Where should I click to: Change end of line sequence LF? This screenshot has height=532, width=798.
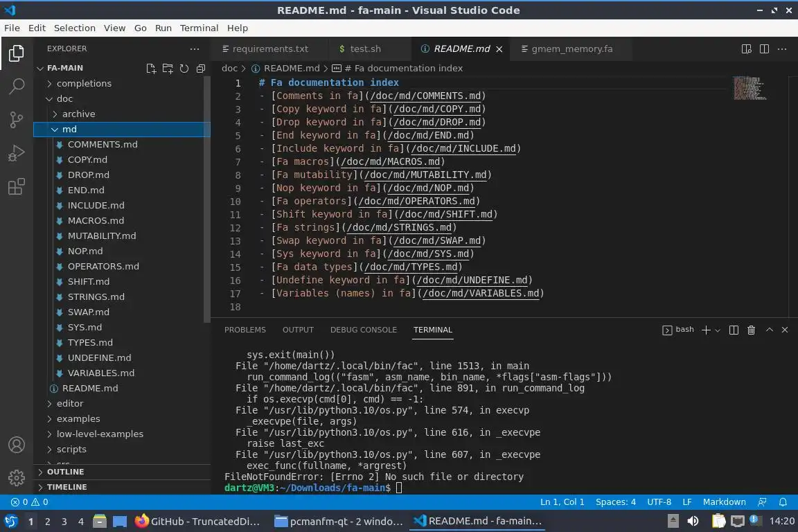pos(687,502)
